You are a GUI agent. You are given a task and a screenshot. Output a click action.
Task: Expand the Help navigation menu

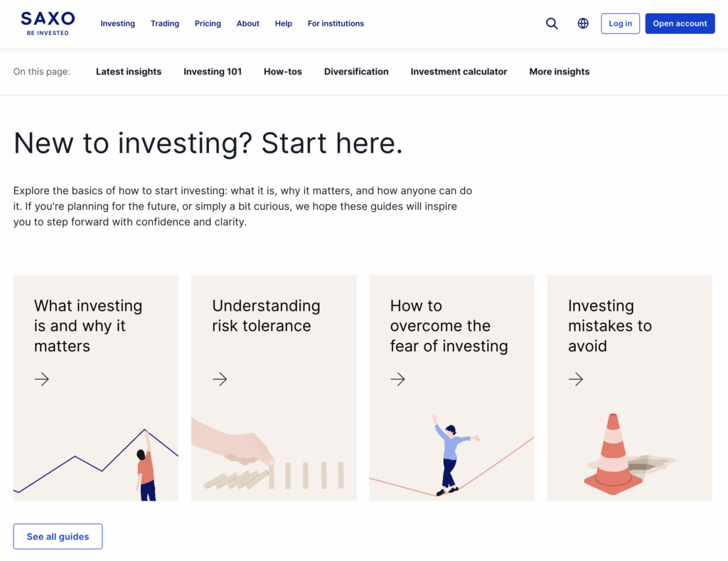coord(283,23)
